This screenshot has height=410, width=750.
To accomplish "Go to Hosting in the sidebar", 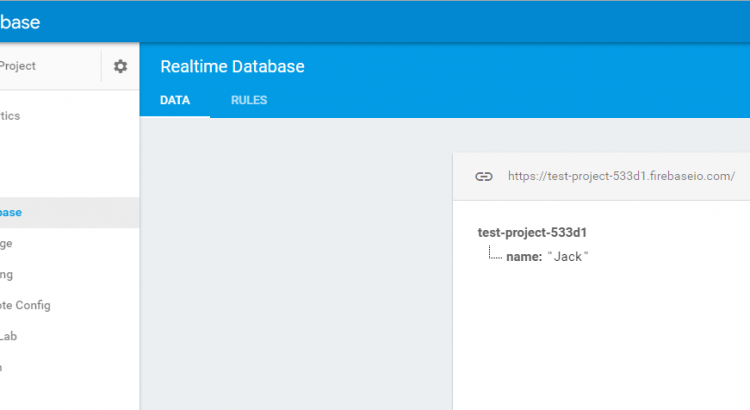I will pos(7,274).
